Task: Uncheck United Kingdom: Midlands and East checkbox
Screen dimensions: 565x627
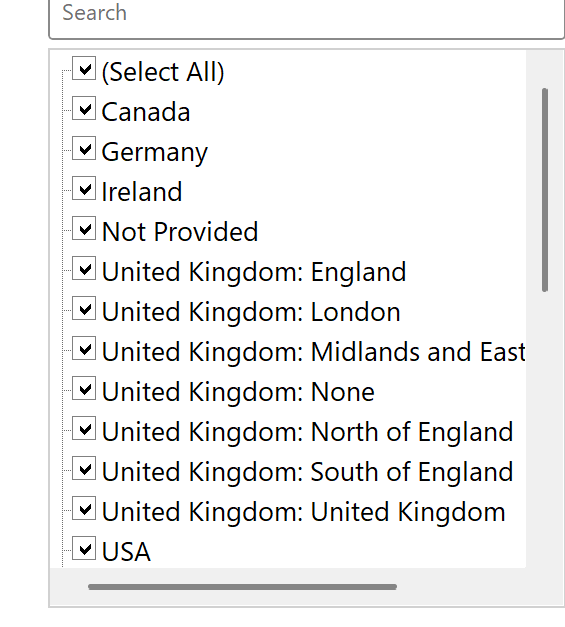Action: click(x=84, y=348)
